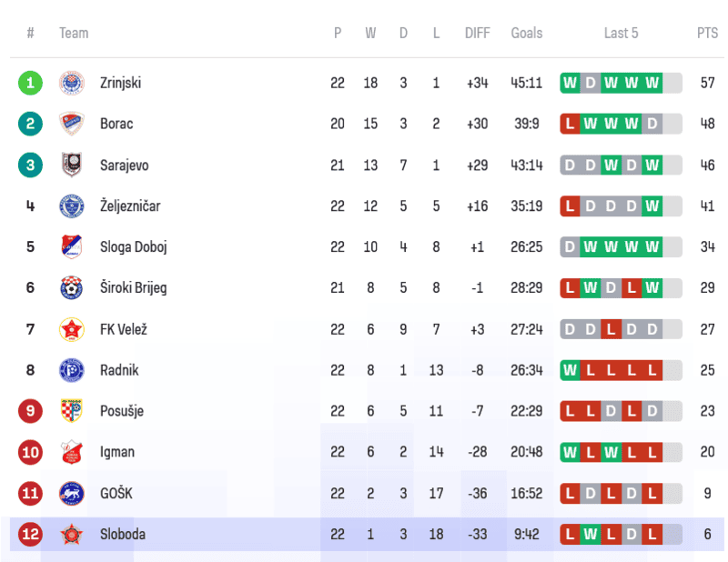The width and height of the screenshot is (728, 562).
Task: Click the Radnik blue club badge
Action: pos(71,370)
